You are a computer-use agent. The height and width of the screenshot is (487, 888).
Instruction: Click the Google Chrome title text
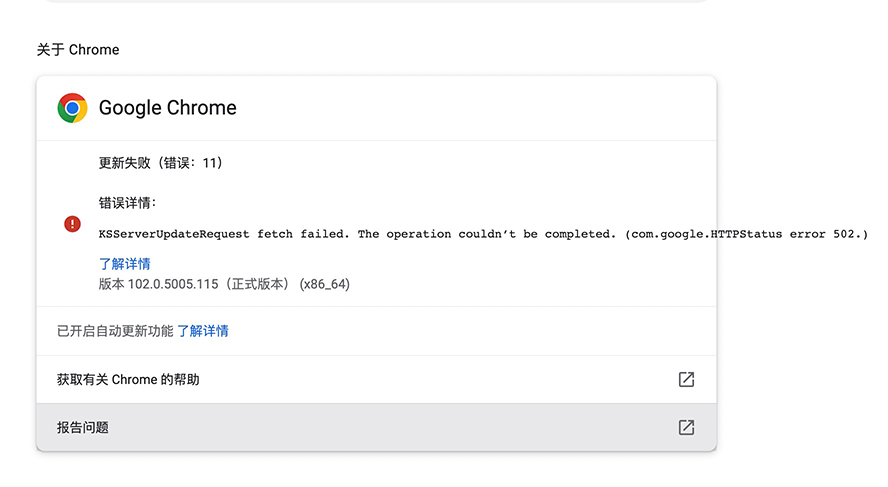pos(168,108)
